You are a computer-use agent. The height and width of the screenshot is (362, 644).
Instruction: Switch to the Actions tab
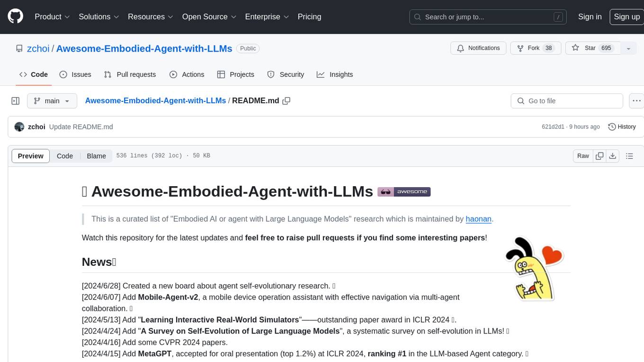point(187,74)
